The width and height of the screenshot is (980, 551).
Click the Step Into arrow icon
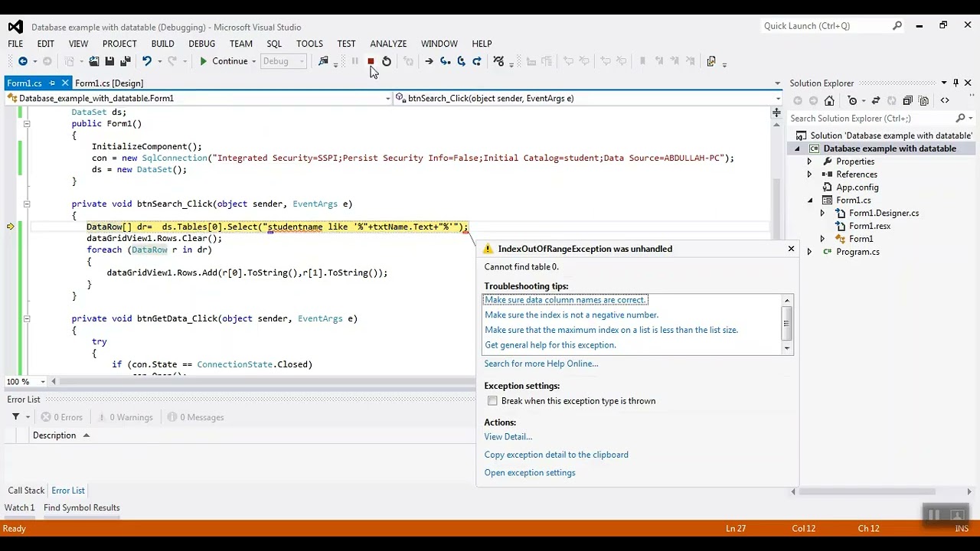445,61
